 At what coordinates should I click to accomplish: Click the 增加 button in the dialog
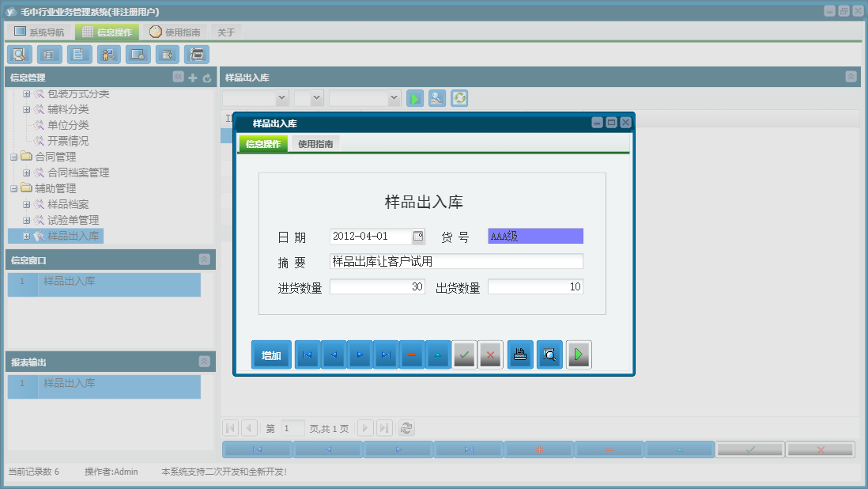click(271, 354)
